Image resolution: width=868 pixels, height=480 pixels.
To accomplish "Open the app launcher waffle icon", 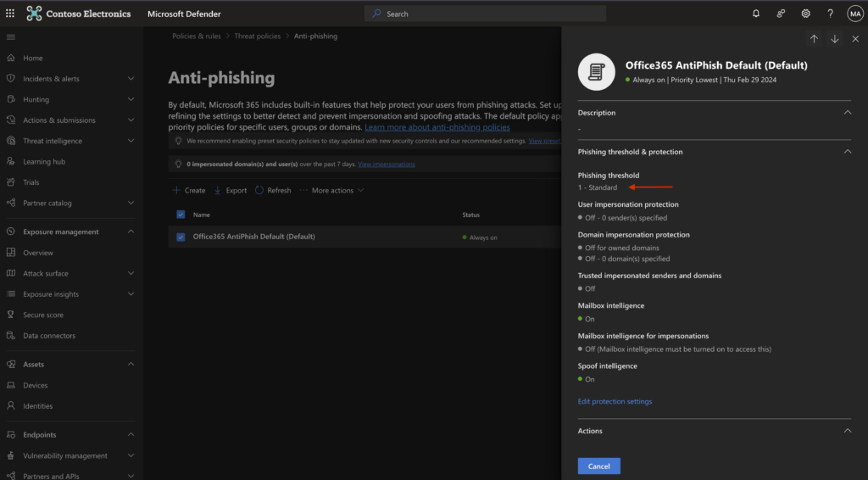I will (x=10, y=14).
